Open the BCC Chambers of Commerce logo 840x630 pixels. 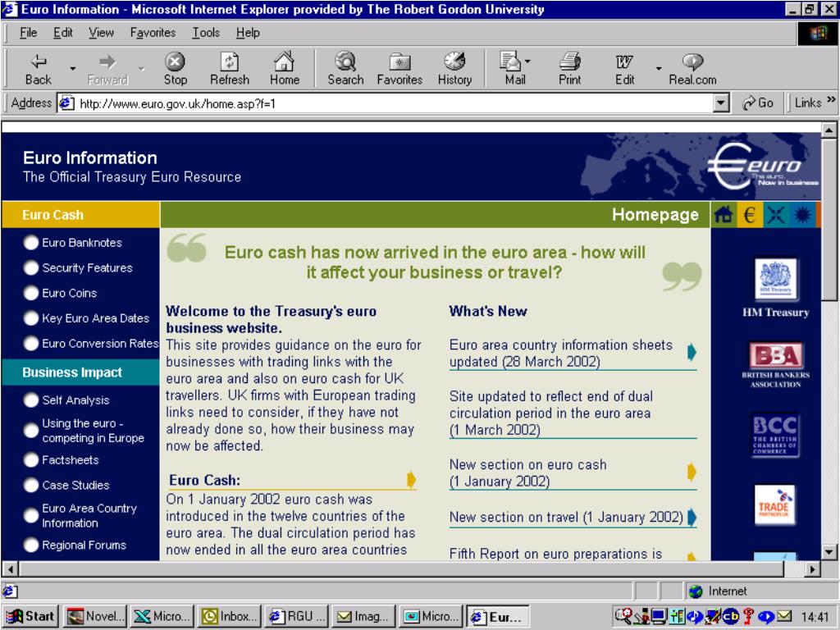tap(775, 435)
